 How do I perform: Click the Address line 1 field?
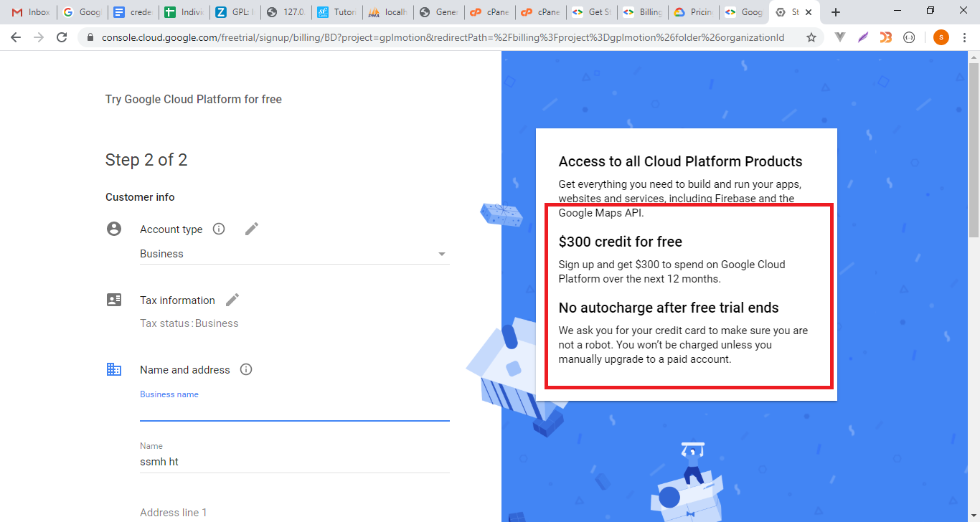coord(294,512)
